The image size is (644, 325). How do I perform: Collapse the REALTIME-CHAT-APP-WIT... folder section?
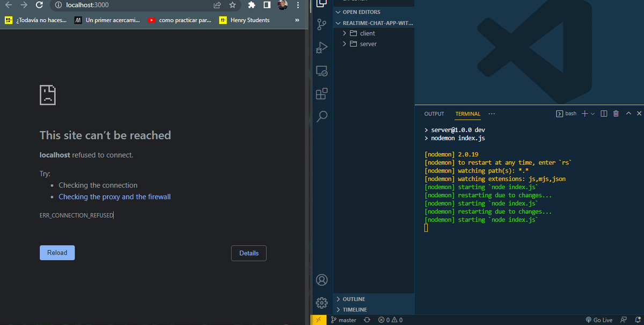tap(374, 23)
